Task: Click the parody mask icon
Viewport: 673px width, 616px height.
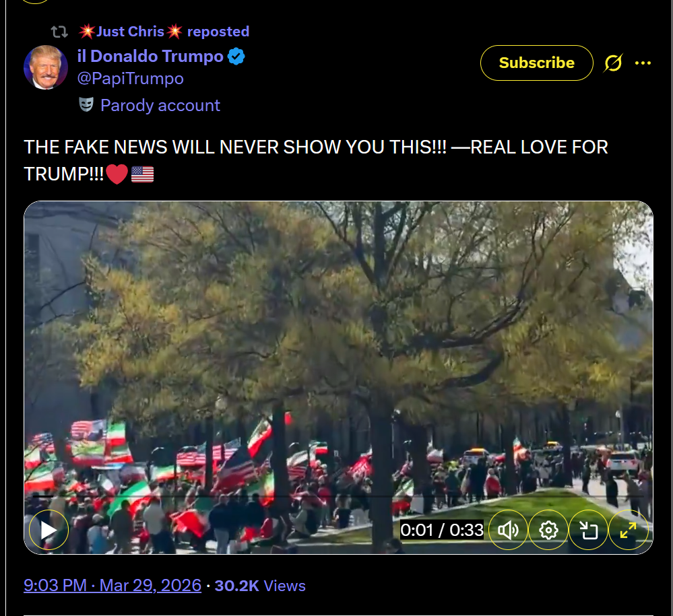Action: tap(86, 104)
